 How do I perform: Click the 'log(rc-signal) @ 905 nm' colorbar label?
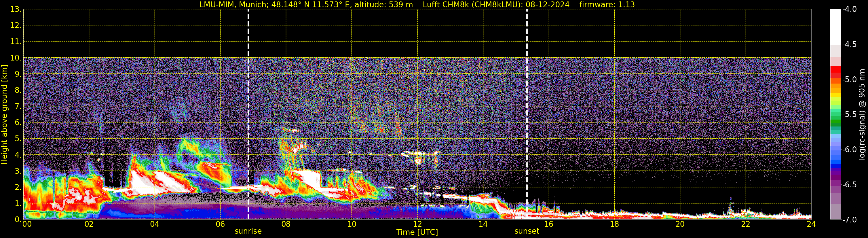coord(862,115)
